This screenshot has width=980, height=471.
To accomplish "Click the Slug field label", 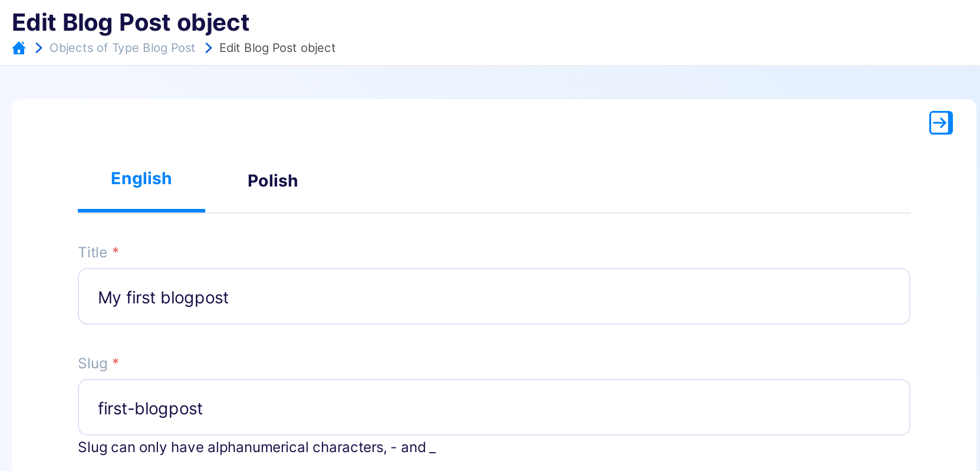I will 93,364.
